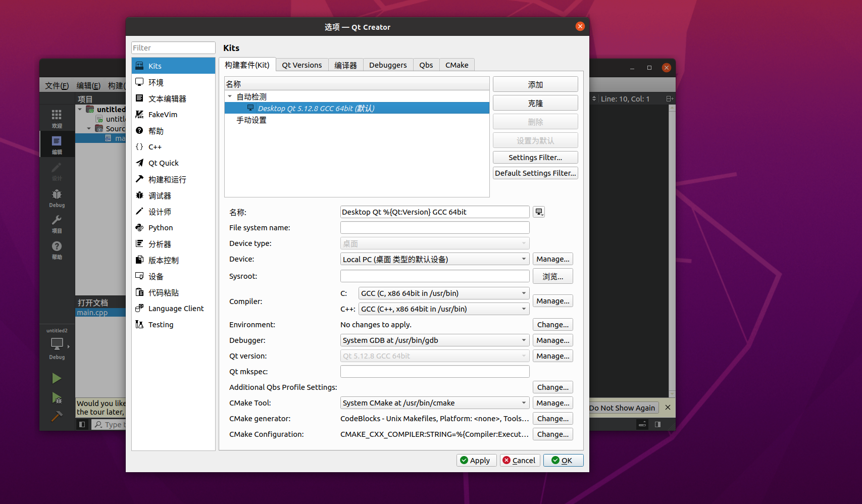862x504 pixels.
Task: Open the Testing settings category
Action: point(173,325)
